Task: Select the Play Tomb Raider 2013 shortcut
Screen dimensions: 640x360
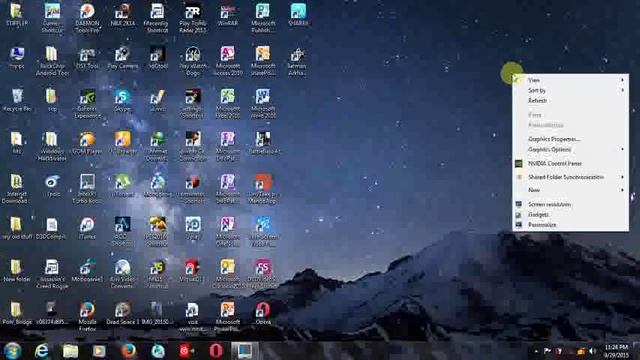Action: tap(192, 17)
